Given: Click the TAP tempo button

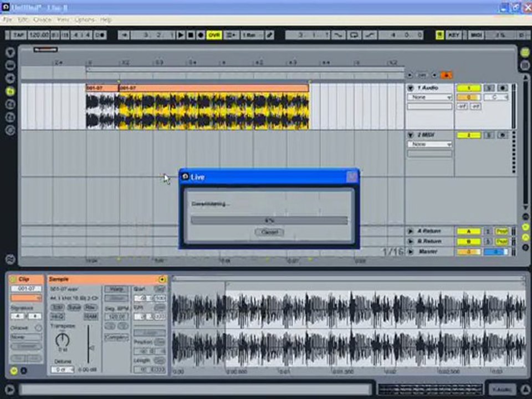Looking at the screenshot, I should pyautogui.click(x=19, y=35).
